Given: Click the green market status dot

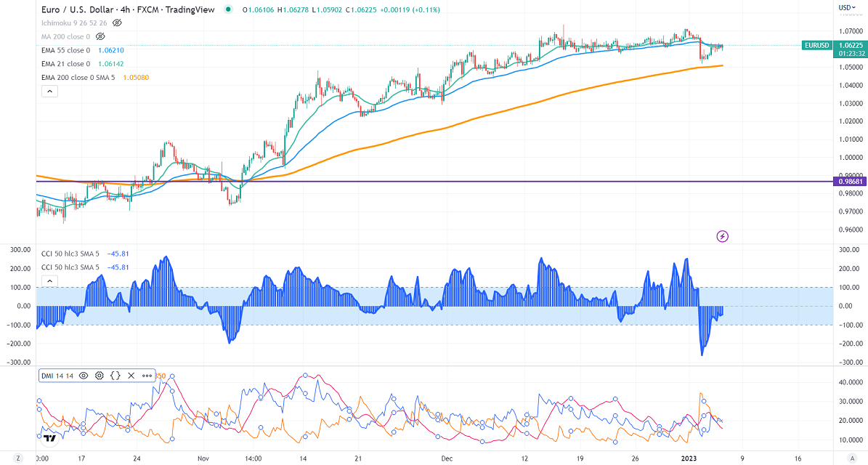Looking at the screenshot, I should coord(228,9).
